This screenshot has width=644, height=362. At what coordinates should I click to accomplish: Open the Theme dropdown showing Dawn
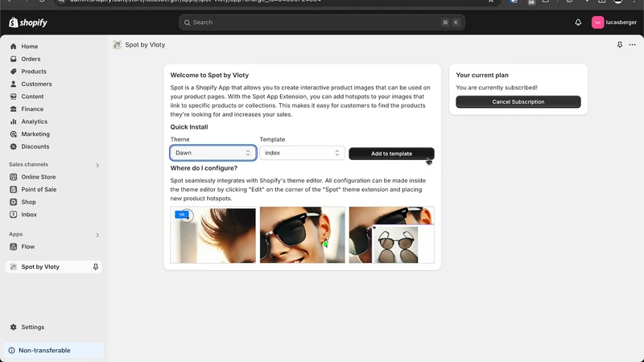[x=213, y=153]
